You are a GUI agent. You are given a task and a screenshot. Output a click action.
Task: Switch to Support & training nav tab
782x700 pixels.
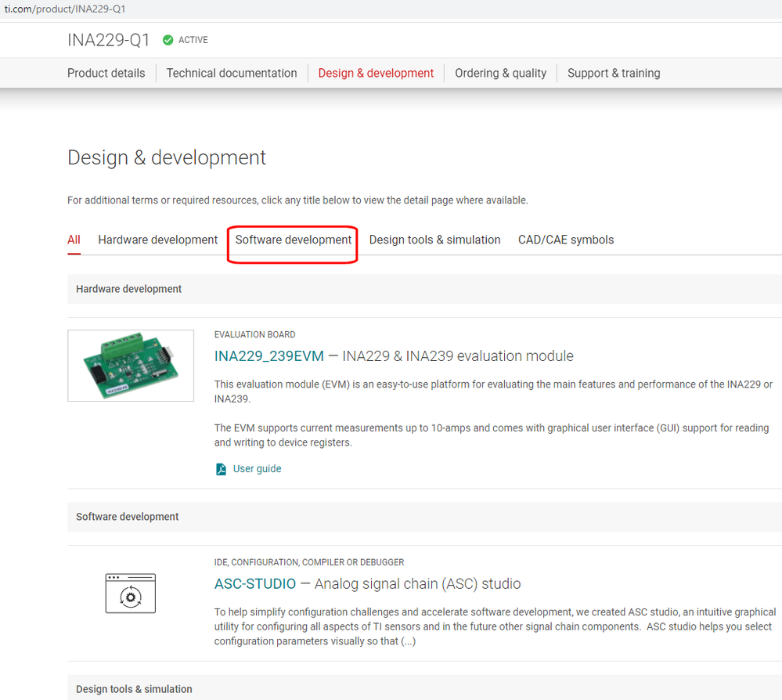pyautogui.click(x=614, y=73)
